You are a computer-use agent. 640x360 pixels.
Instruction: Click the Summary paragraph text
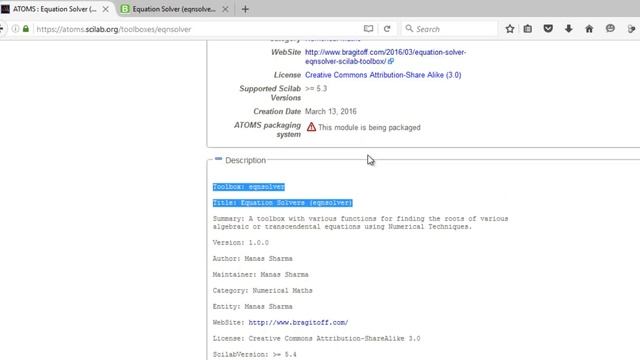click(360, 223)
